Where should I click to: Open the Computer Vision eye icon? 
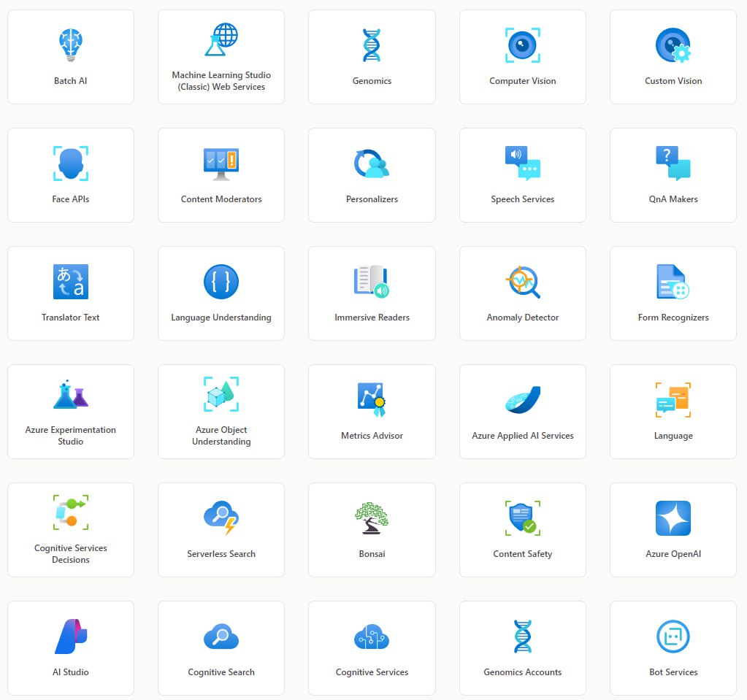[523, 45]
